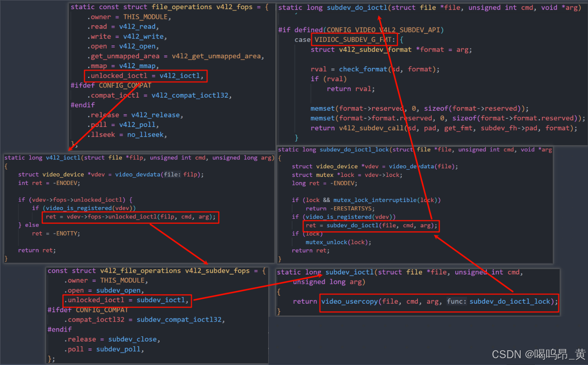Click the 'return rval;' statement

coord(351,89)
